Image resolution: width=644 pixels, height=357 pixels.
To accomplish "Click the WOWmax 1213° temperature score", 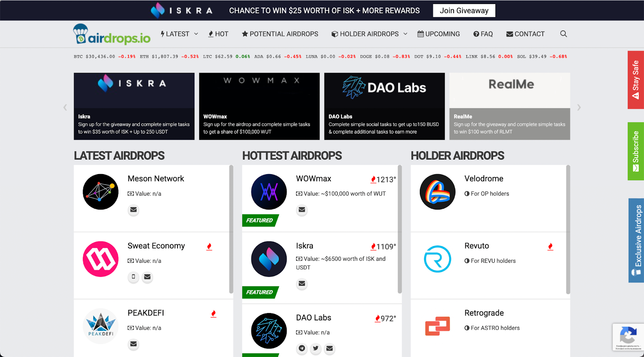I will point(383,180).
